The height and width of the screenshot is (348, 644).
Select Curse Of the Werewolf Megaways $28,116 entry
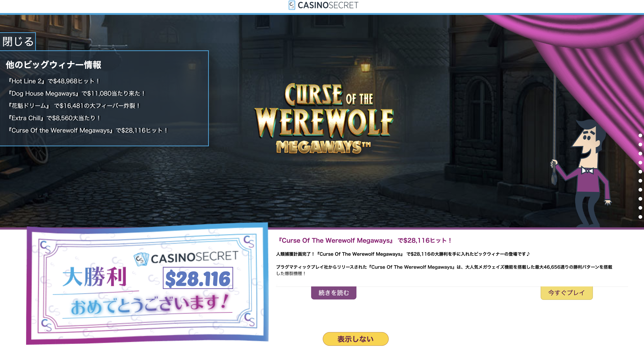pyautogui.click(x=88, y=130)
